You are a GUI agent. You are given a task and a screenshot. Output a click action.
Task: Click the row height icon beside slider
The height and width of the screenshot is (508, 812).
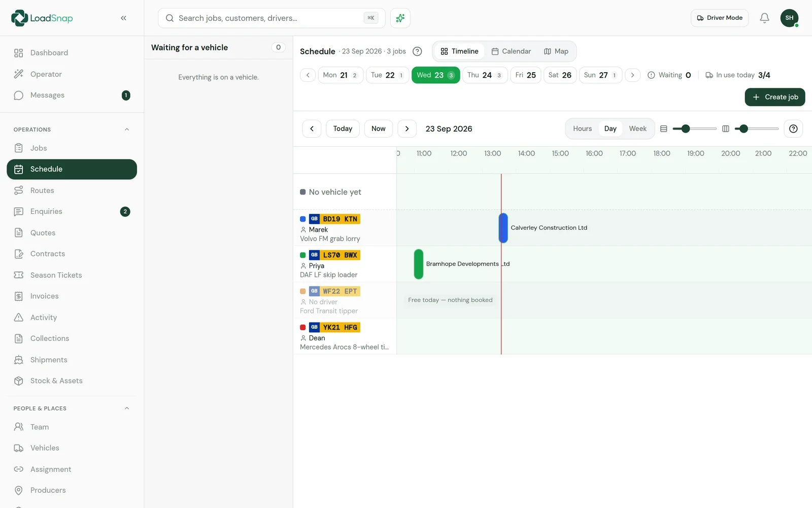coord(663,129)
